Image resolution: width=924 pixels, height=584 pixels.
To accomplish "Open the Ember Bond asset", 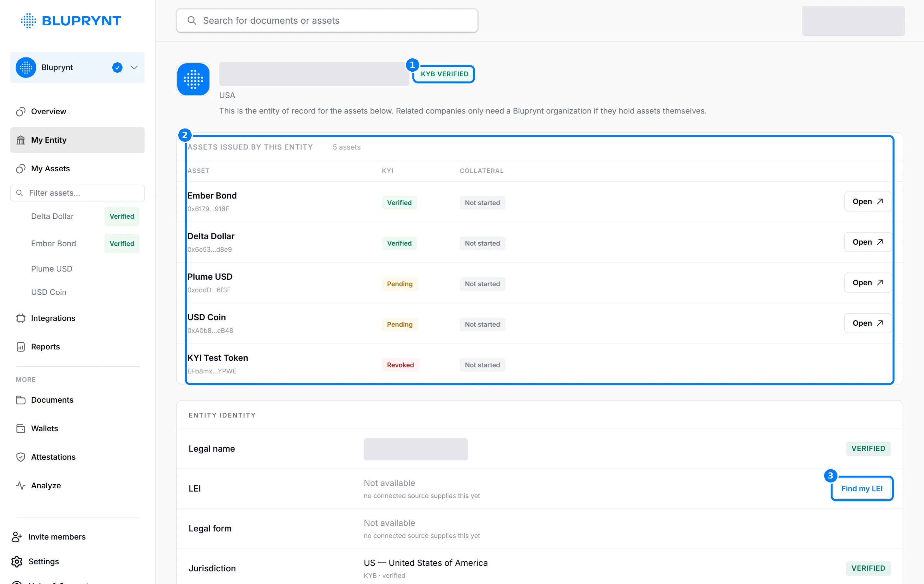I will [x=868, y=201].
